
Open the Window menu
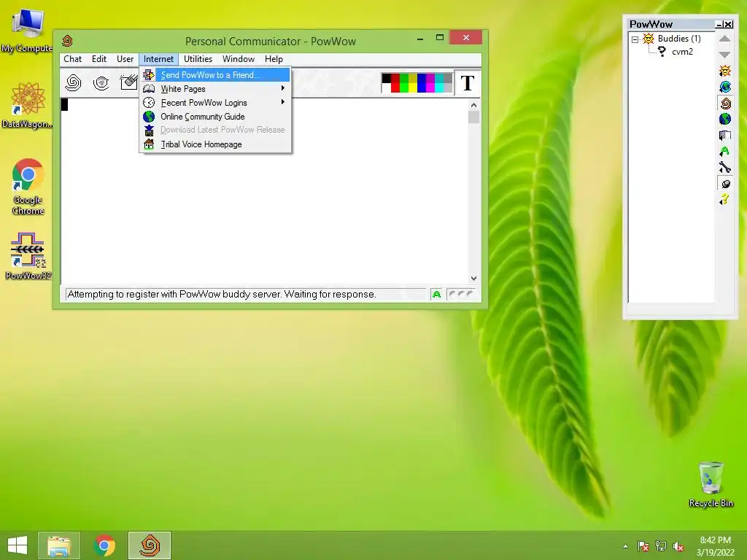coord(239,59)
